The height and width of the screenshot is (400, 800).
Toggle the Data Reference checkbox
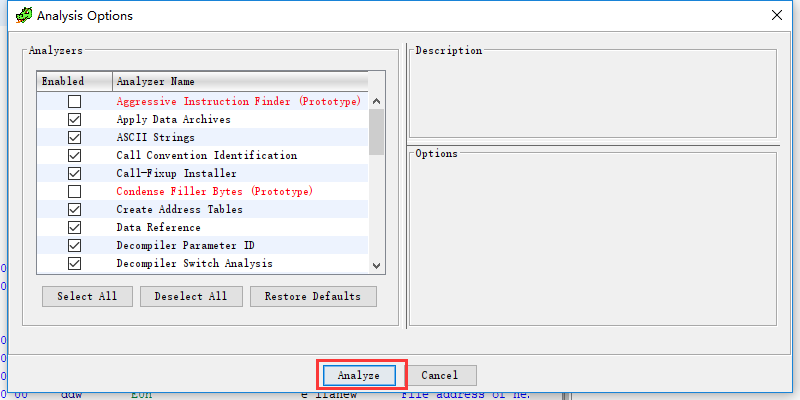pyautogui.click(x=74, y=228)
